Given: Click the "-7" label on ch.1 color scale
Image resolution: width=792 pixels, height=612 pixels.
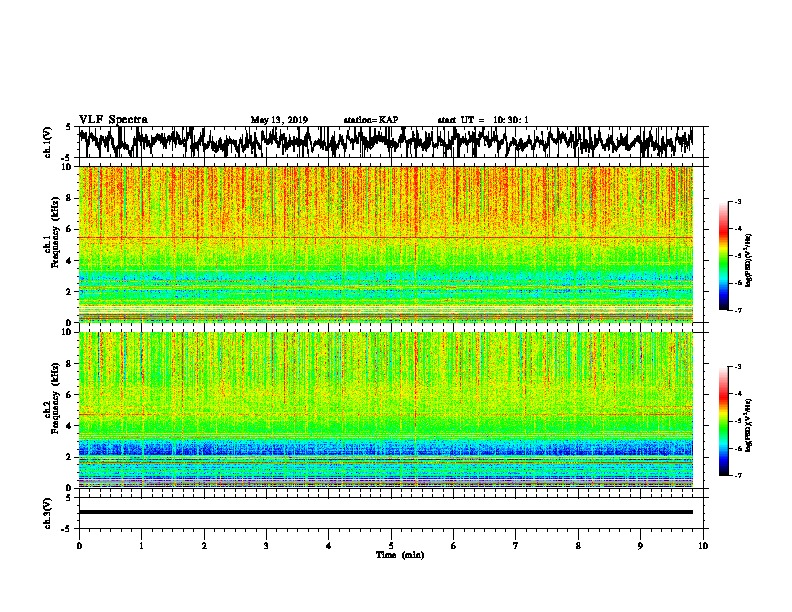Looking at the screenshot, I should click(737, 310).
